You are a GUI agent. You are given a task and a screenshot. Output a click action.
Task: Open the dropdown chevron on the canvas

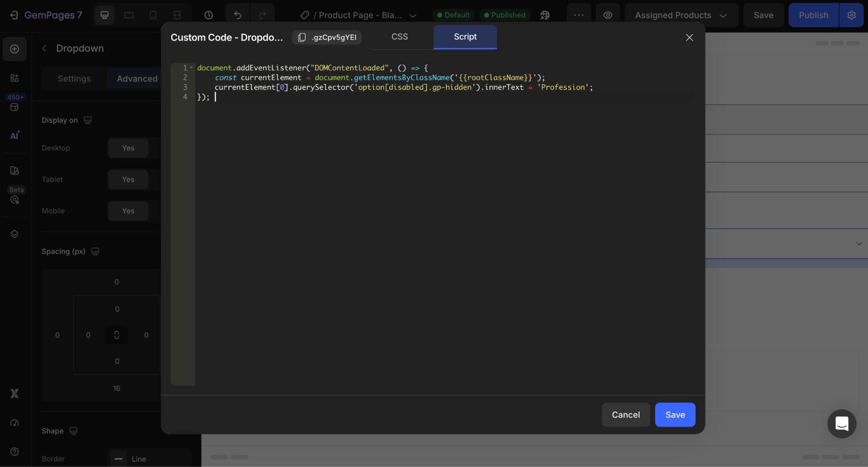(x=858, y=243)
